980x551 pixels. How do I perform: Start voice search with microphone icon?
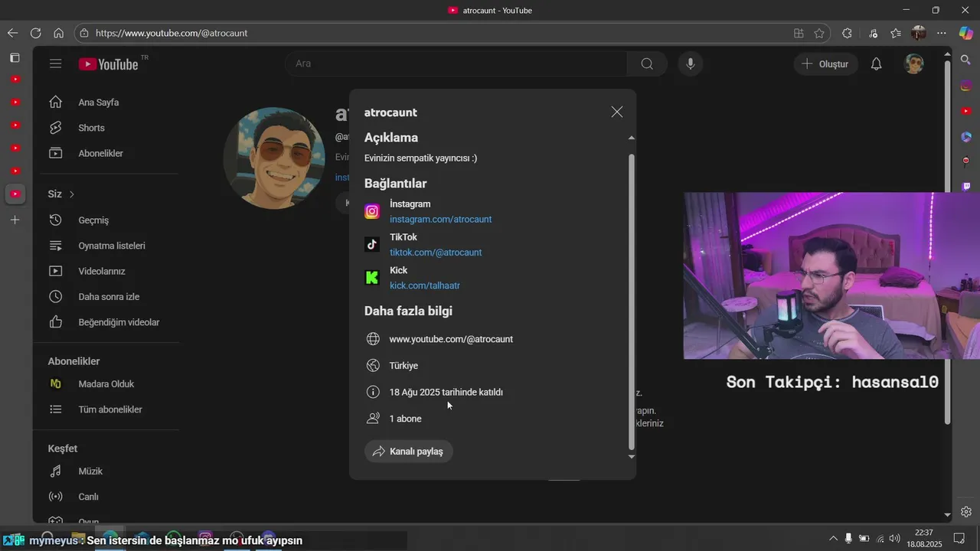pyautogui.click(x=691, y=64)
